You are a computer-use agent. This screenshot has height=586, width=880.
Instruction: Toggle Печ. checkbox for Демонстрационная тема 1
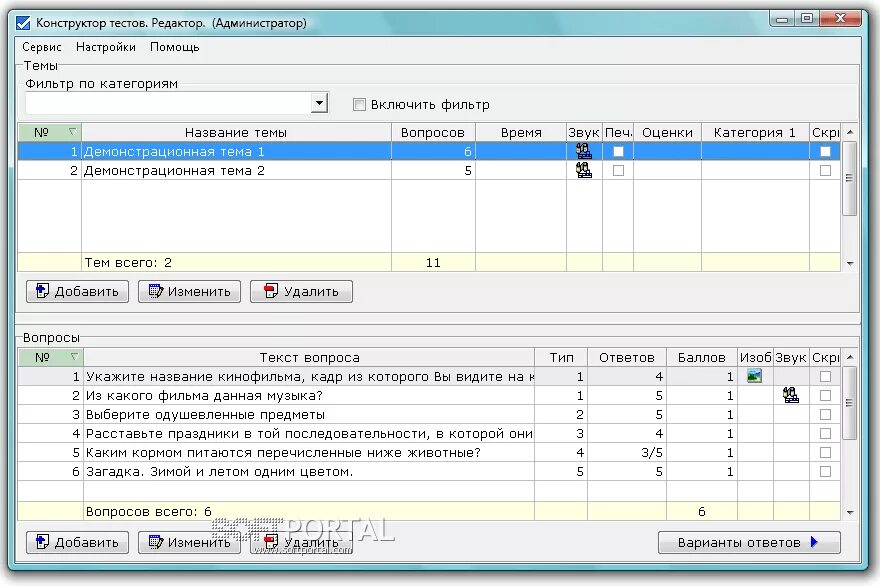click(x=618, y=151)
